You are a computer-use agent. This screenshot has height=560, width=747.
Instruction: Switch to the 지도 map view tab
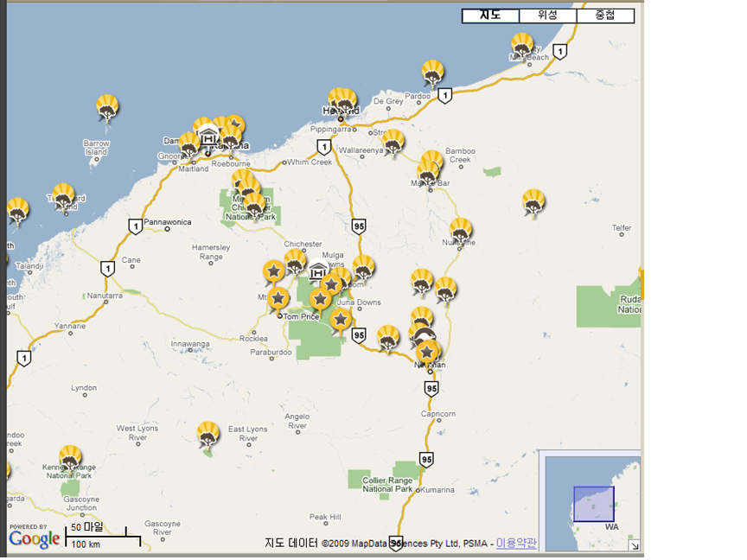[490, 16]
